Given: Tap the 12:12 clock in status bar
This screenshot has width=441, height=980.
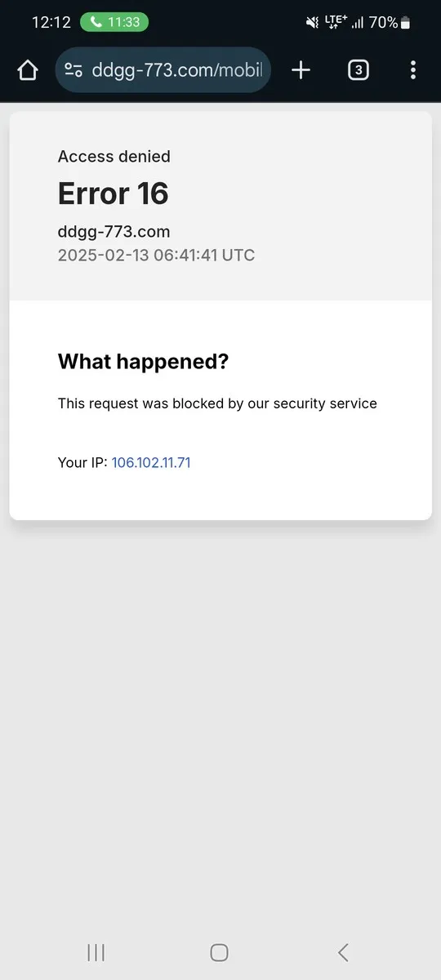Looking at the screenshot, I should coord(51,23).
